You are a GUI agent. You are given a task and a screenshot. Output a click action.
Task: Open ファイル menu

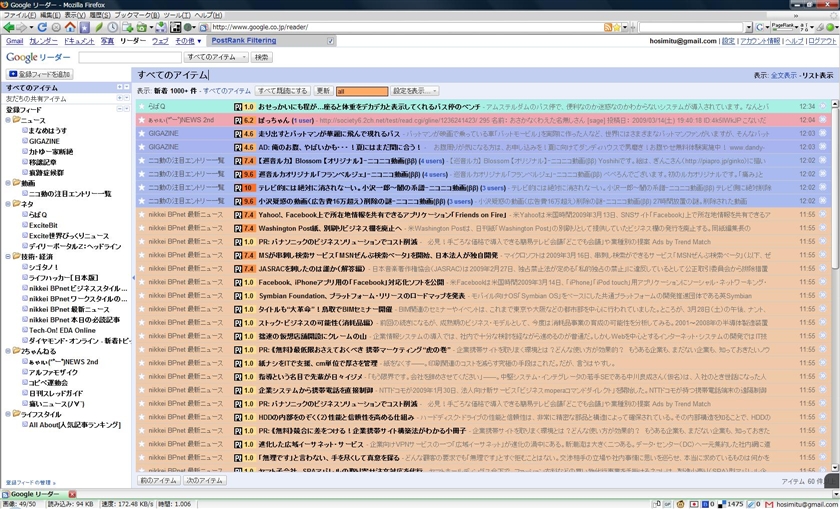point(20,15)
